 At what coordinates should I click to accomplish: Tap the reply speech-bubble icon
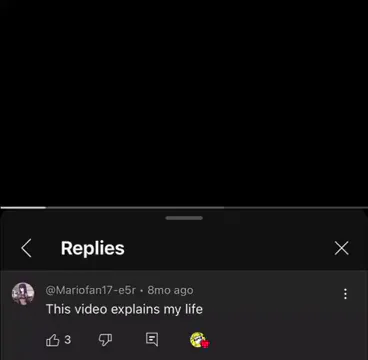pos(152,339)
